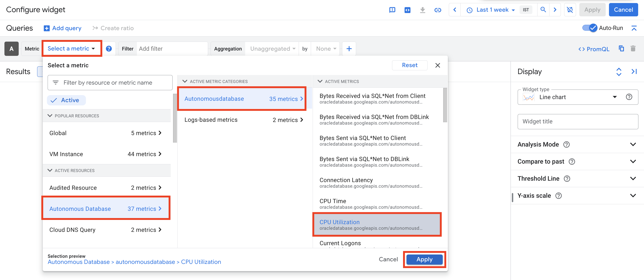
Task: Toggle the crossed-out sync icon in toolbar
Action: [x=570, y=10]
